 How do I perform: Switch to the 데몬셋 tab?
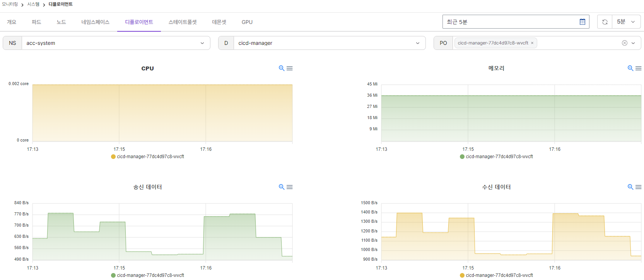[x=219, y=22]
